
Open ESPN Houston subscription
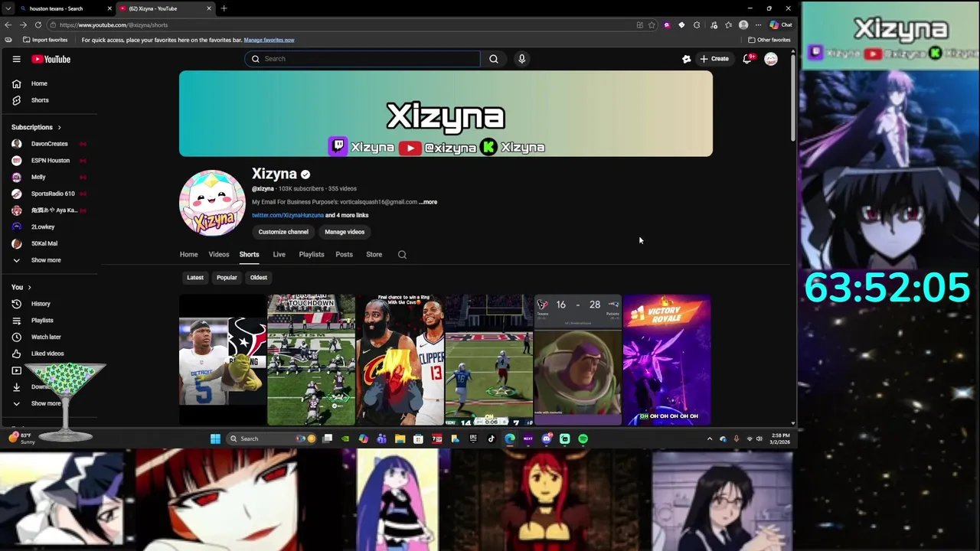click(50, 161)
